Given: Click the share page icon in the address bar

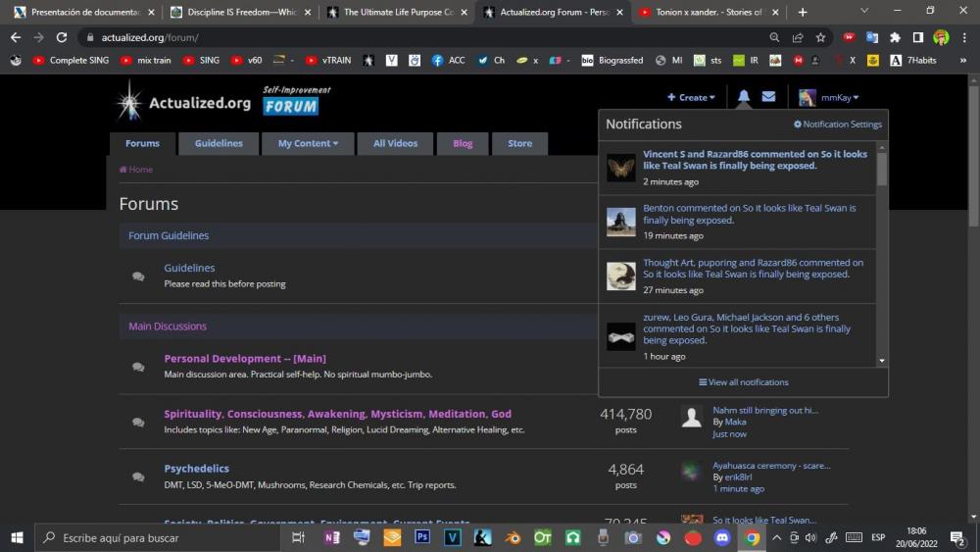Looking at the screenshot, I should [798, 37].
